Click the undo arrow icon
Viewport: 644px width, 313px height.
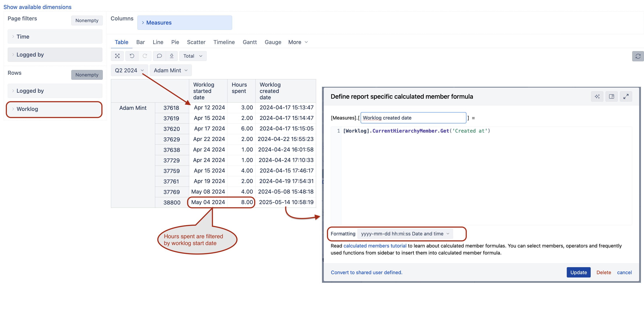tap(132, 56)
